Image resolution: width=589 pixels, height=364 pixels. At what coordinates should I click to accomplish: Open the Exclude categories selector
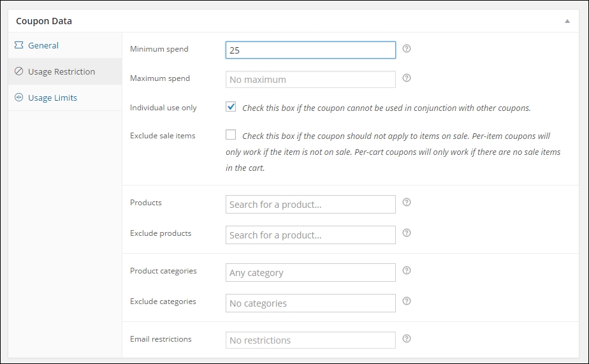click(310, 303)
